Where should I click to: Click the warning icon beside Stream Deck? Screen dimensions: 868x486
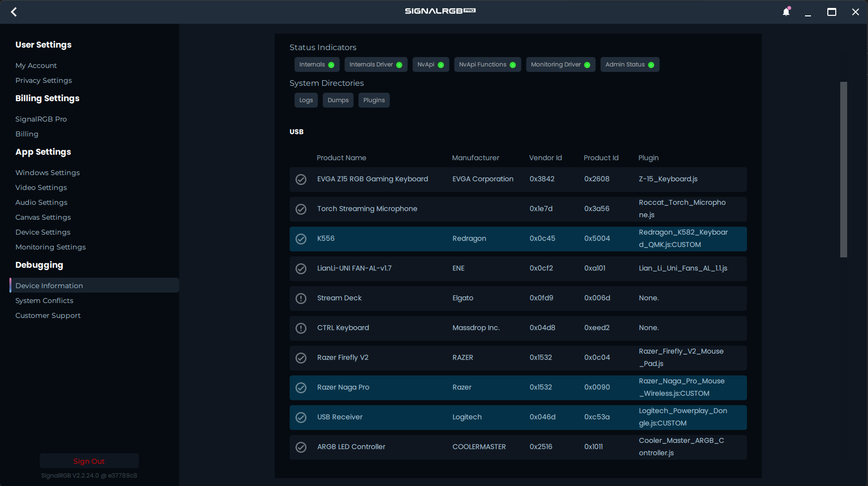301,299
